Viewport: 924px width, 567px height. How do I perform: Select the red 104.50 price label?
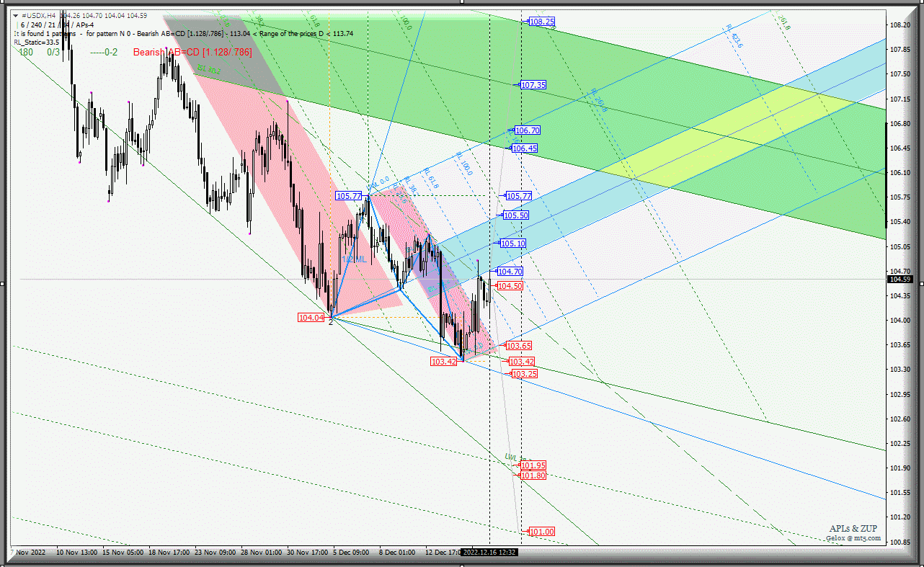click(x=510, y=286)
